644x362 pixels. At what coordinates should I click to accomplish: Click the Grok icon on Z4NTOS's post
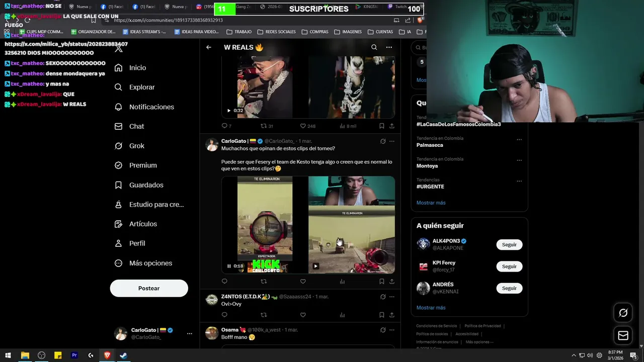click(383, 297)
